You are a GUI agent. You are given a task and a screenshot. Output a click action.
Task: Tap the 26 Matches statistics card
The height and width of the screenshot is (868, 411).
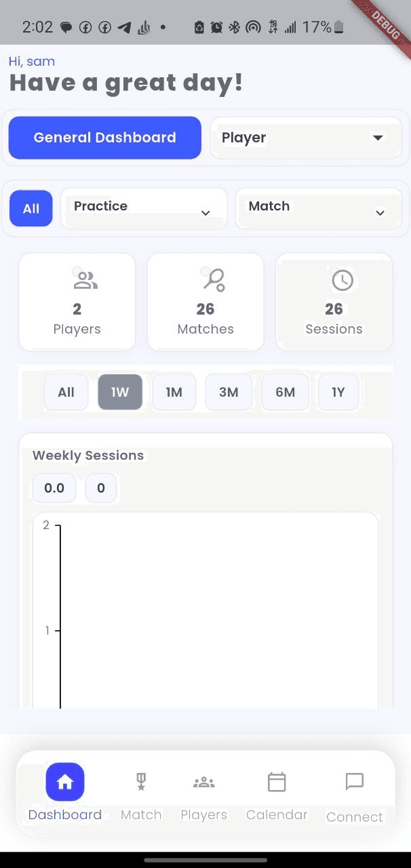click(x=206, y=302)
